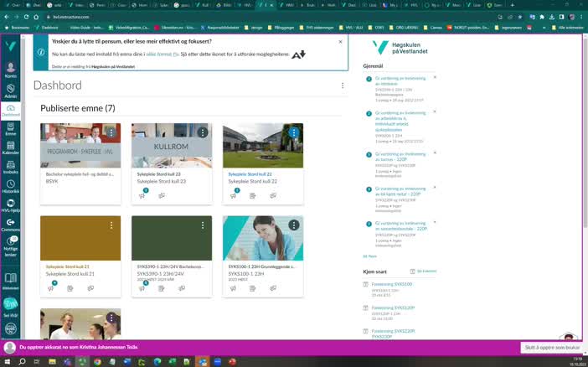
Task: Open 'Forelesning SYKS100' upcoming event
Action: (x=392, y=284)
